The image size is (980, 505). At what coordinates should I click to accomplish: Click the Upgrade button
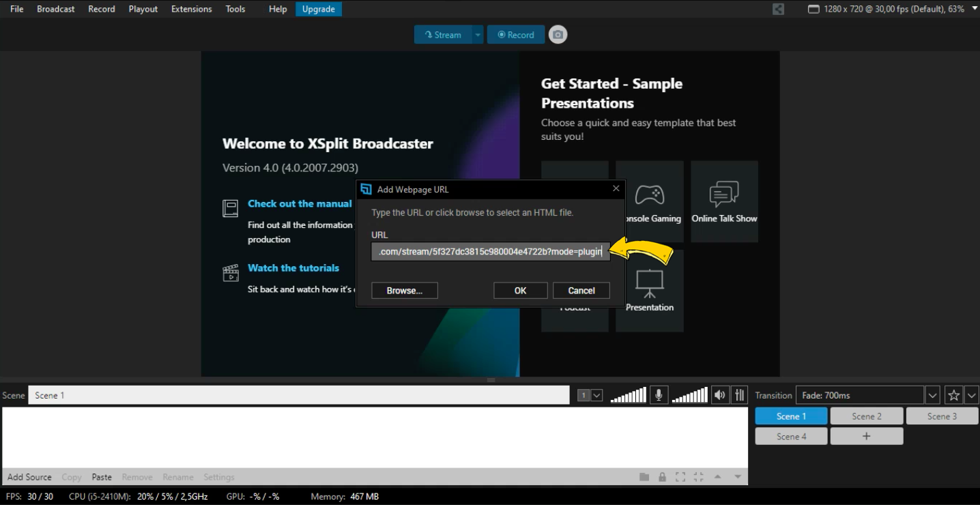click(x=319, y=9)
